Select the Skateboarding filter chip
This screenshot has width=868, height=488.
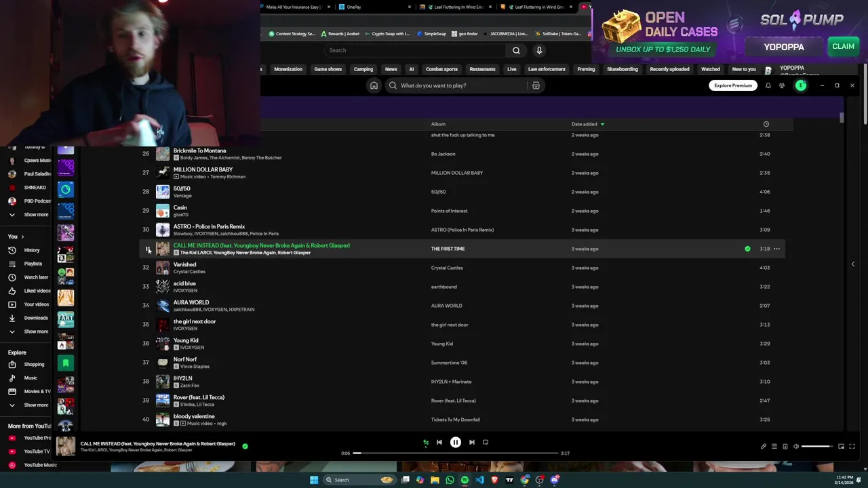point(623,69)
